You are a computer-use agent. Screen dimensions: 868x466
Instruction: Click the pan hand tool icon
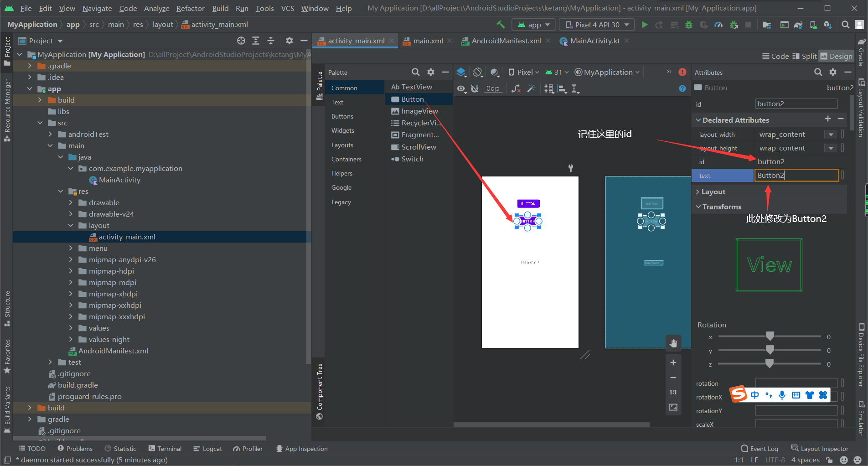click(673, 343)
